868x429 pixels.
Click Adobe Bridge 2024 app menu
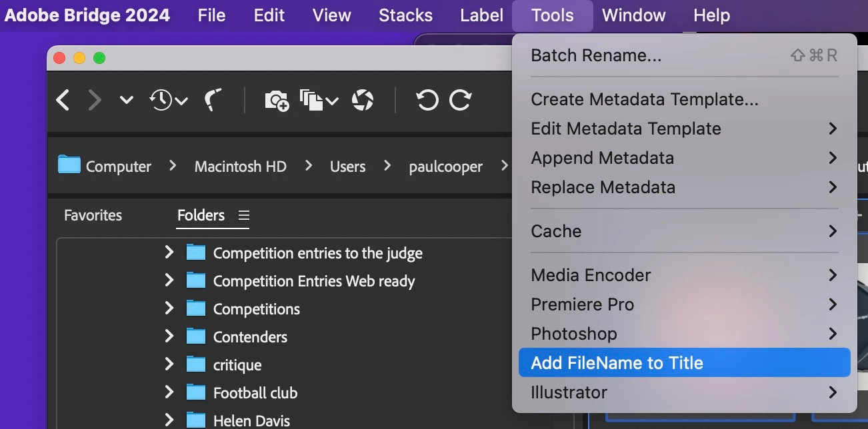pyautogui.click(x=87, y=15)
